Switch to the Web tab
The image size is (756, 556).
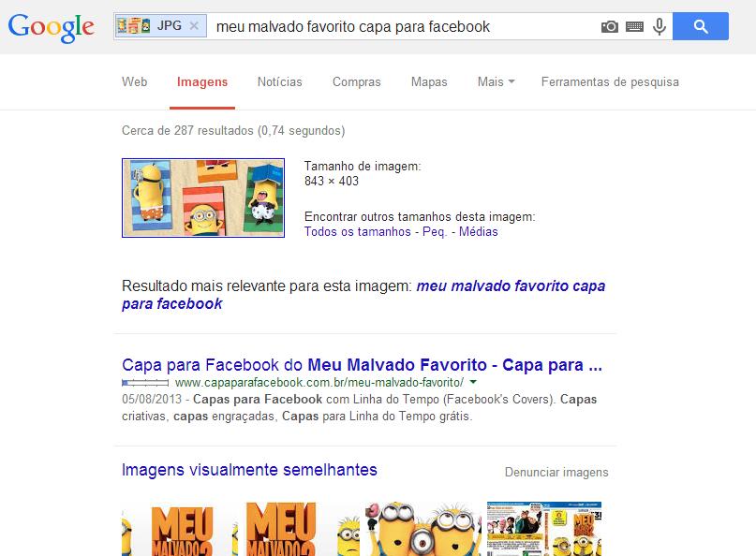(x=135, y=82)
